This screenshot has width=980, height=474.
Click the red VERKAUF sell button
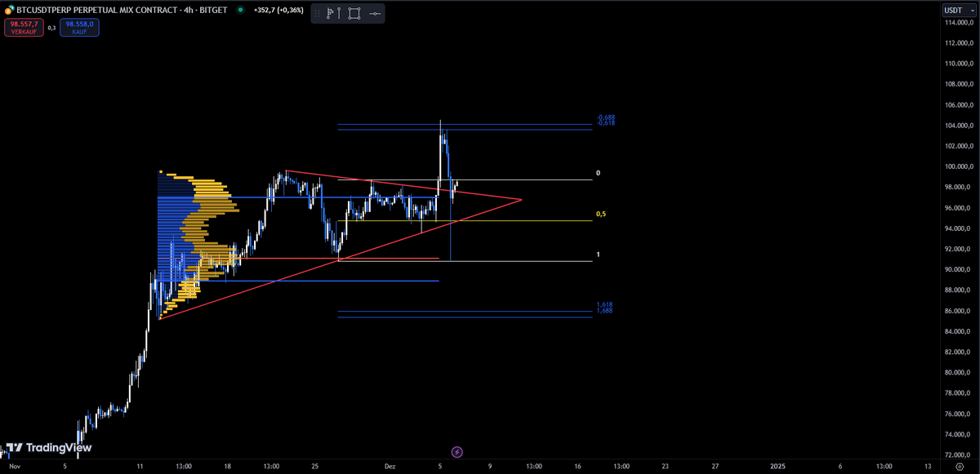point(24,28)
